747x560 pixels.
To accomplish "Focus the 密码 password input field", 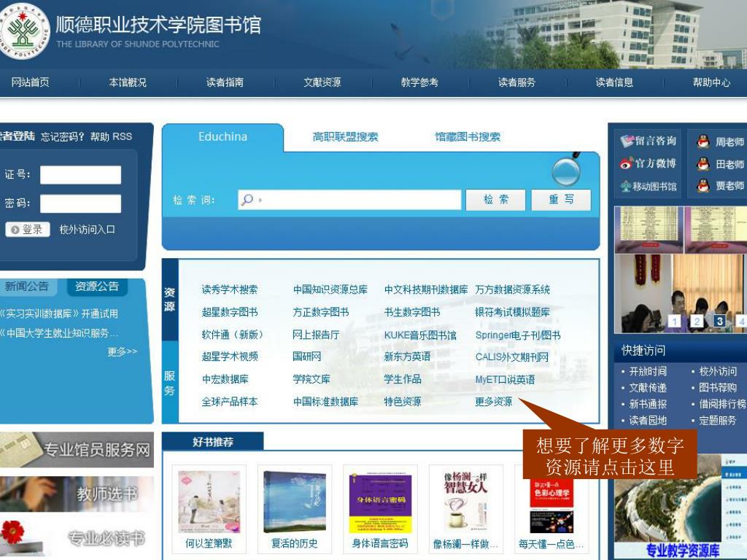I will 80,203.
